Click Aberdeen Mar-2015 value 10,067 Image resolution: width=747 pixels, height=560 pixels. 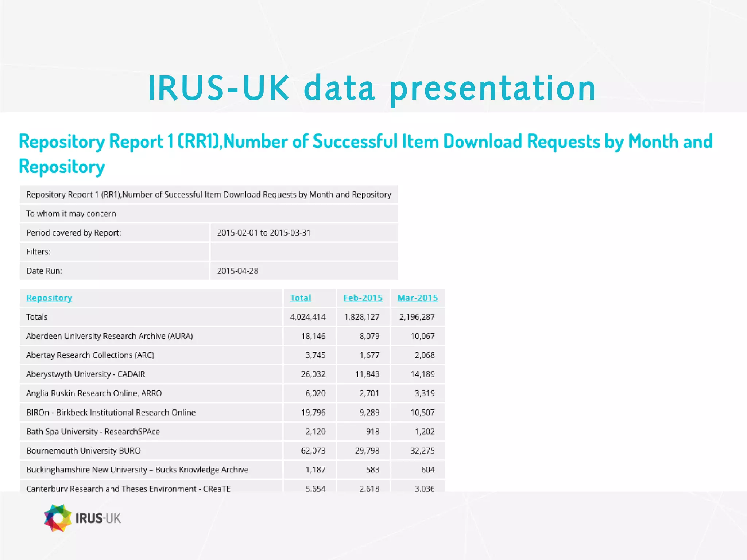(423, 336)
